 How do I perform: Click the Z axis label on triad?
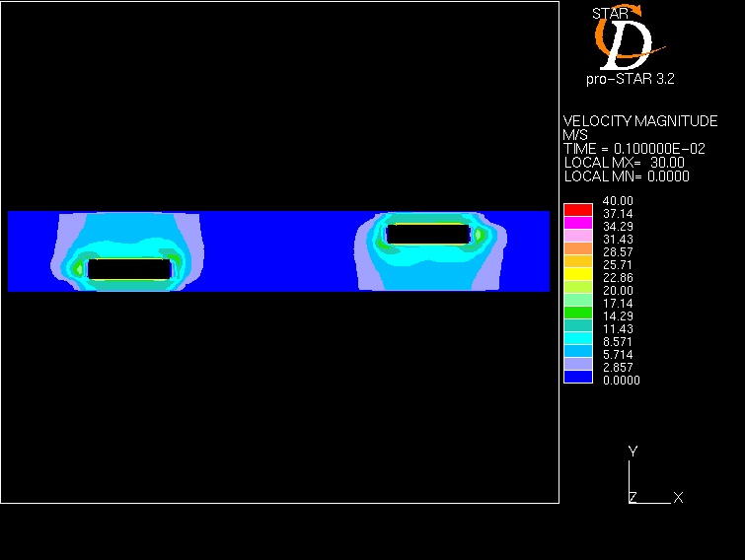tap(632, 497)
